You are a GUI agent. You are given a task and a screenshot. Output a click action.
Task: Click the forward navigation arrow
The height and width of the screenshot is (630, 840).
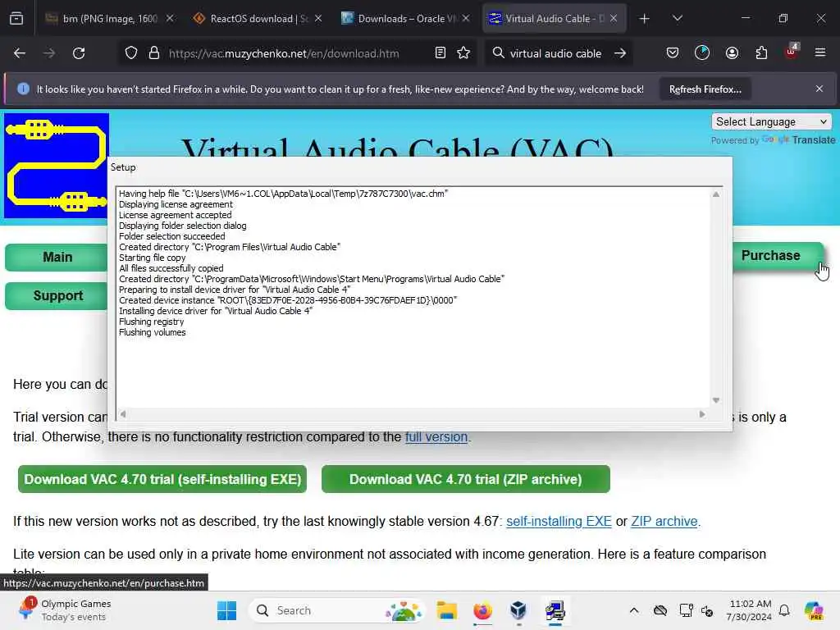[x=48, y=53]
